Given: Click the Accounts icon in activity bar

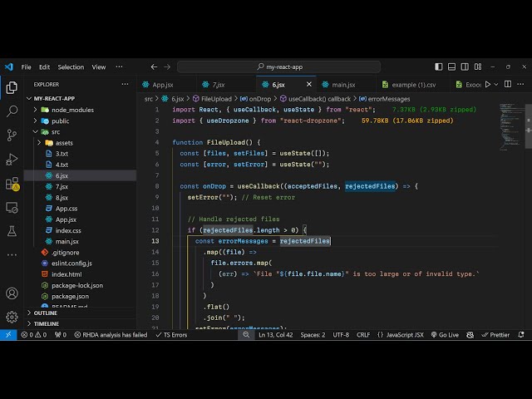Looking at the screenshot, I should pyautogui.click(x=12, y=293).
